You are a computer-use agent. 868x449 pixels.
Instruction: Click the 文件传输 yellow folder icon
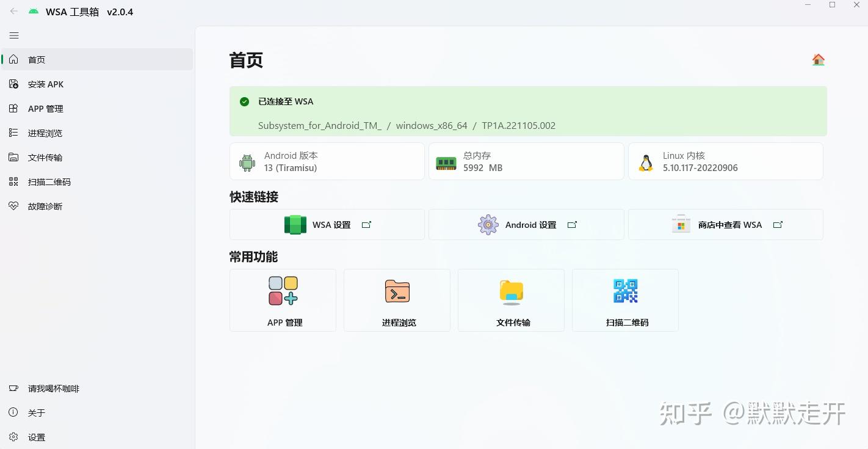512,292
